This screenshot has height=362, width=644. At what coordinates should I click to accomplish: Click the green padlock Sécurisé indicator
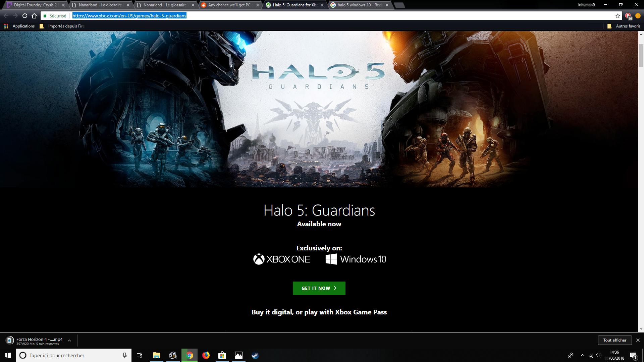pos(55,16)
